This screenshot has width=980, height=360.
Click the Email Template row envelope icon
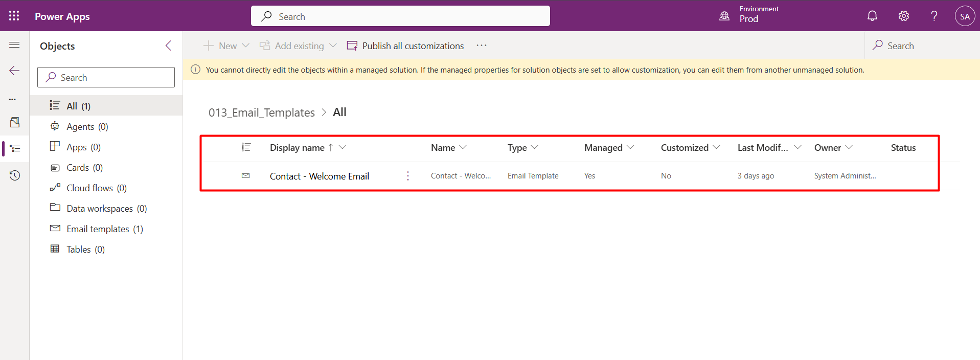245,175
